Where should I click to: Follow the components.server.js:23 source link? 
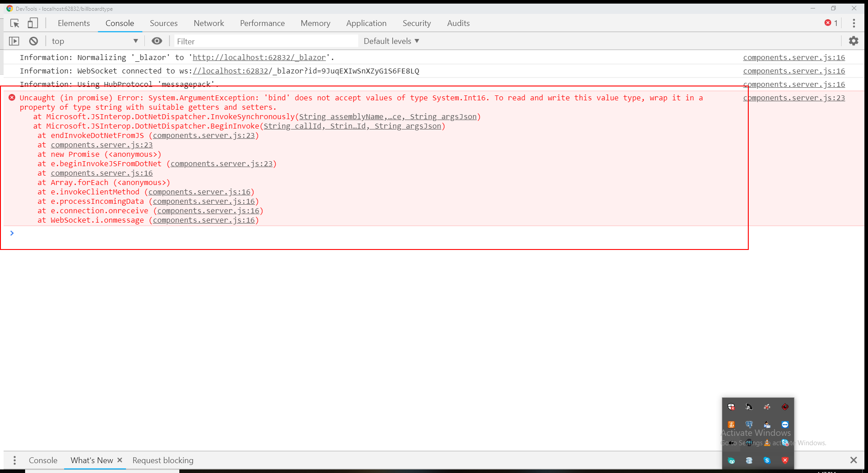tap(793, 98)
